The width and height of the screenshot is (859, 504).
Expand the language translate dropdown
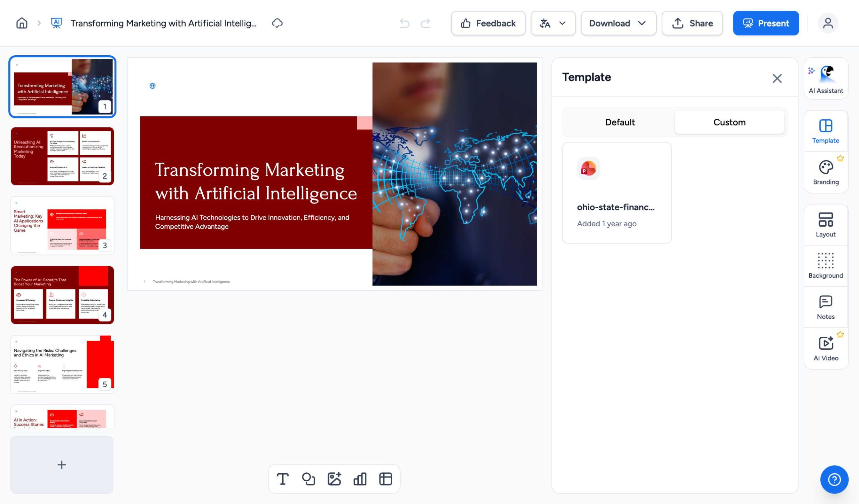click(553, 23)
